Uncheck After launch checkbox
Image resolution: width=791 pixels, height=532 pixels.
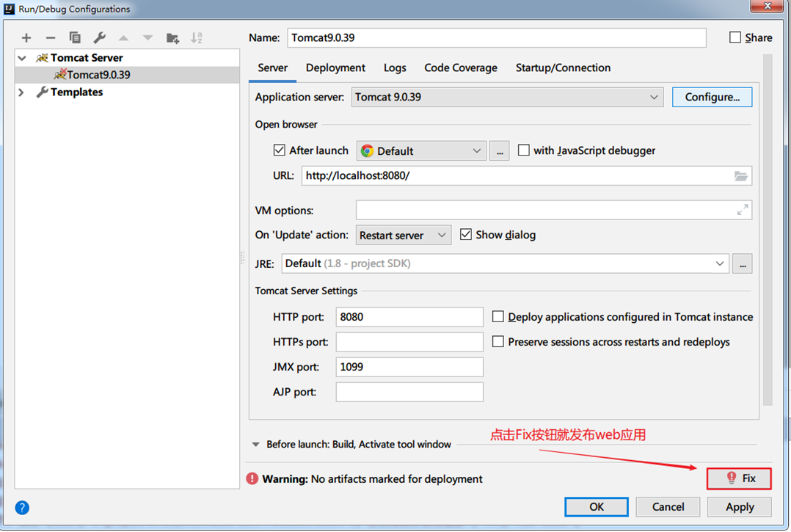coord(280,150)
